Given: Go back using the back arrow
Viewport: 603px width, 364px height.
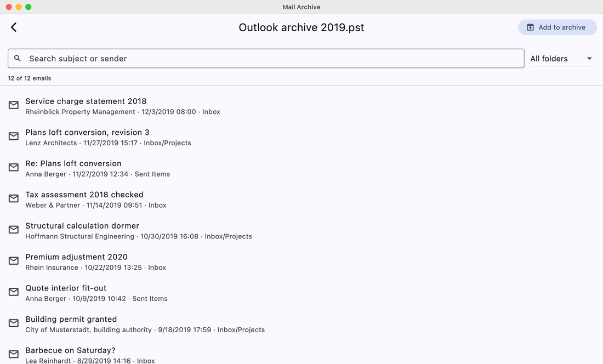Looking at the screenshot, I should (x=14, y=27).
